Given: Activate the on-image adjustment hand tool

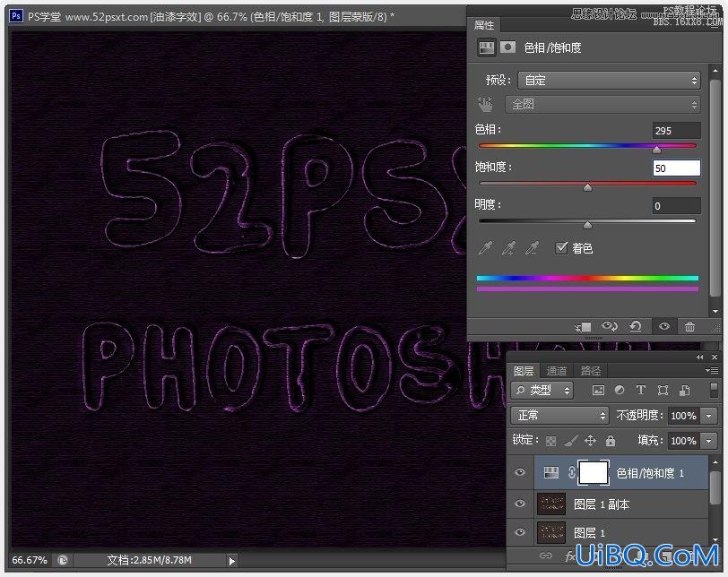Looking at the screenshot, I should pos(486,104).
